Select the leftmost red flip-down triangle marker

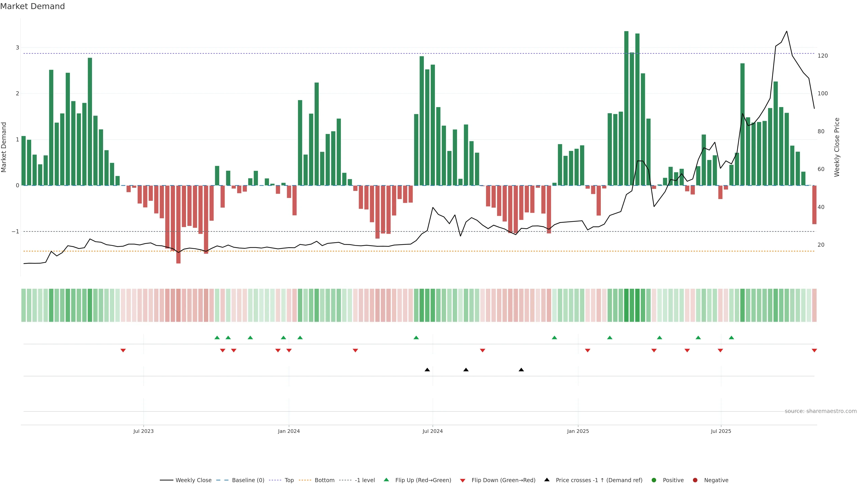[123, 351]
